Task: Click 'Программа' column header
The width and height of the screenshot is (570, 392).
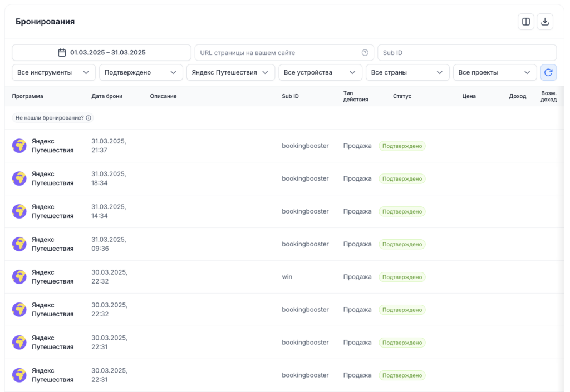Action: tap(27, 96)
